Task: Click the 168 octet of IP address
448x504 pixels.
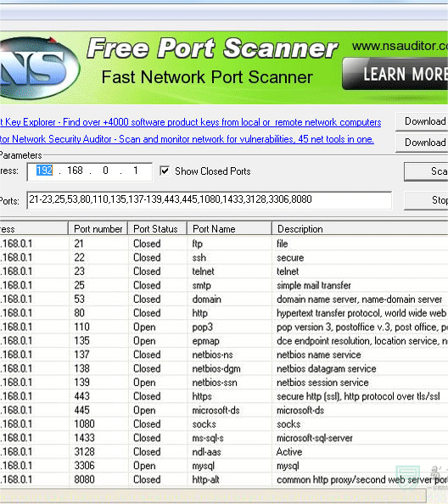Action: (x=75, y=171)
